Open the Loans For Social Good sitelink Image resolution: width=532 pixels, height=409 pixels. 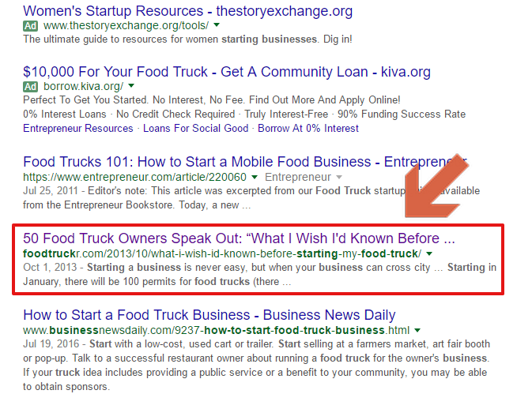[x=195, y=129]
